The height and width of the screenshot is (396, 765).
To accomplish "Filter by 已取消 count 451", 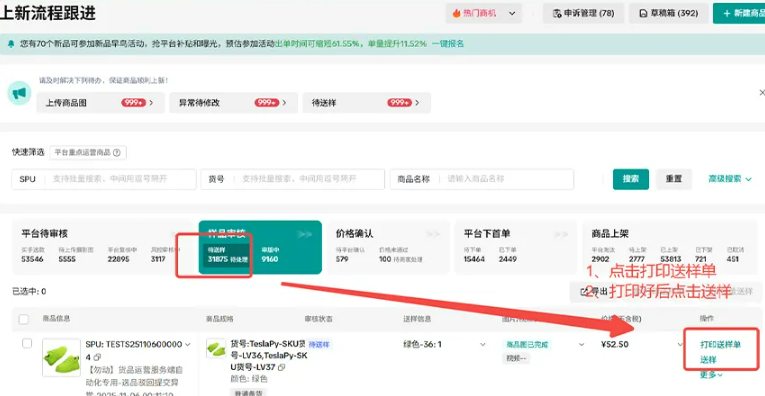I will 735,255.
